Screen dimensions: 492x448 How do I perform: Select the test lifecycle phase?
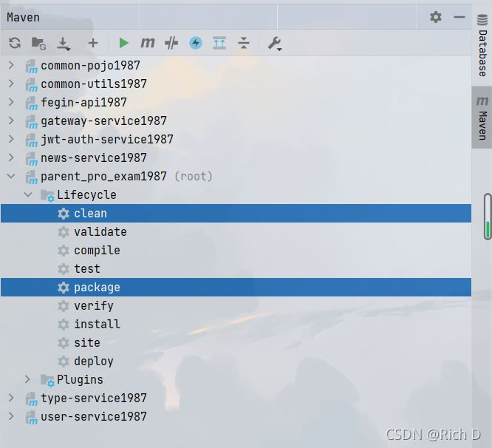point(236,269)
